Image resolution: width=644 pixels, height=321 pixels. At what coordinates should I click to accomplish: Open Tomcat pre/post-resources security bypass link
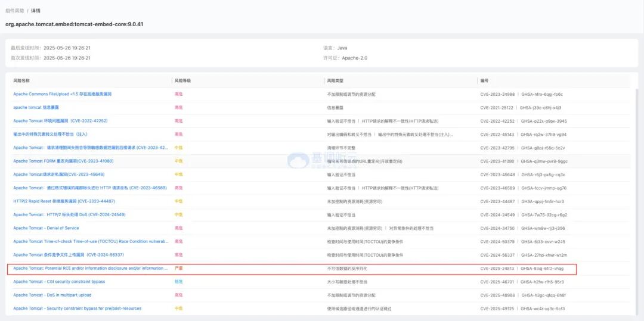click(77, 308)
